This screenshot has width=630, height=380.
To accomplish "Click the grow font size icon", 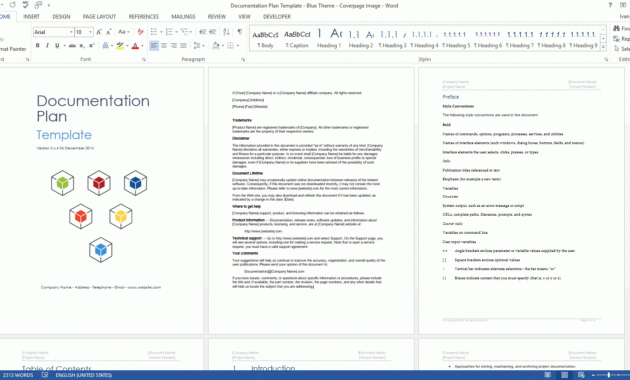I will 99,32.
